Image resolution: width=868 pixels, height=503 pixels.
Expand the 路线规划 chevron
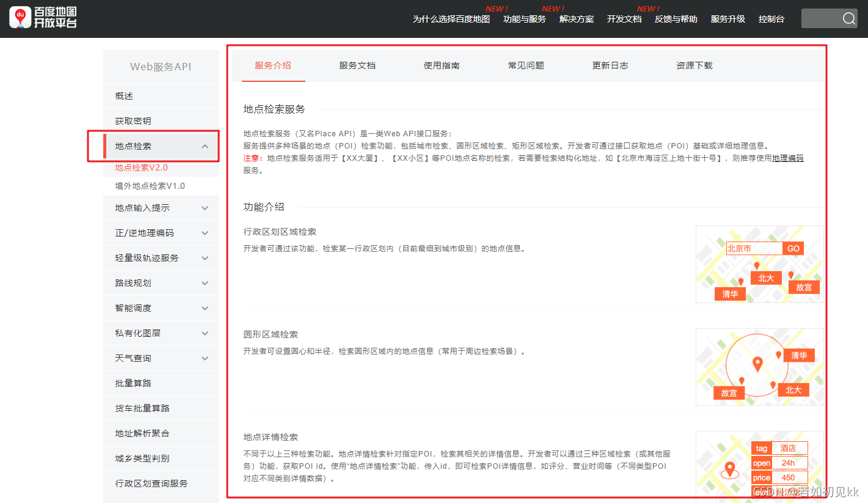click(205, 283)
